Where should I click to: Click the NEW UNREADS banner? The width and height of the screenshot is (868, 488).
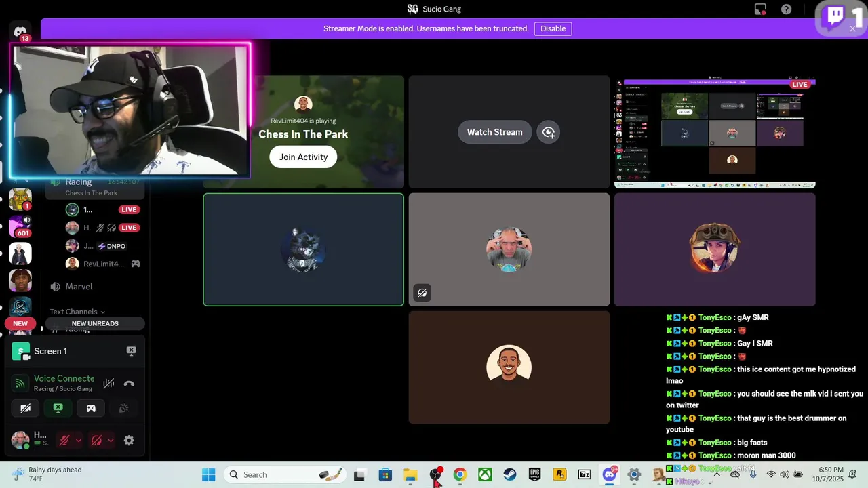coord(95,323)
